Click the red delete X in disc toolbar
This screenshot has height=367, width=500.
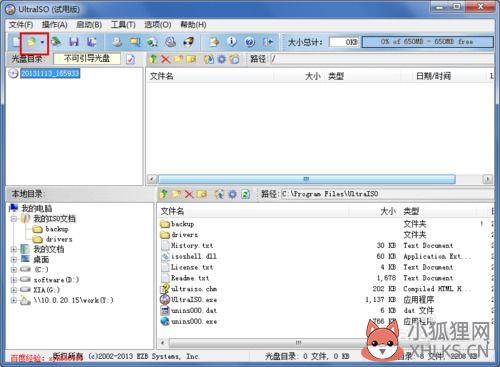[166, 59]
